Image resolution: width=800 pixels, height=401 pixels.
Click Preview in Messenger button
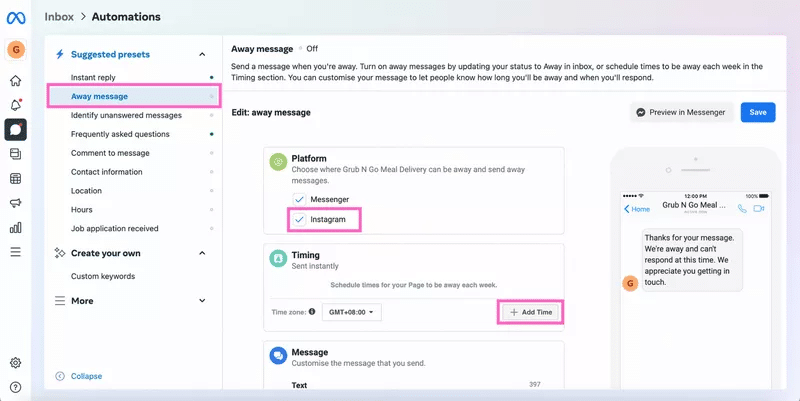[x=681, y=112]
